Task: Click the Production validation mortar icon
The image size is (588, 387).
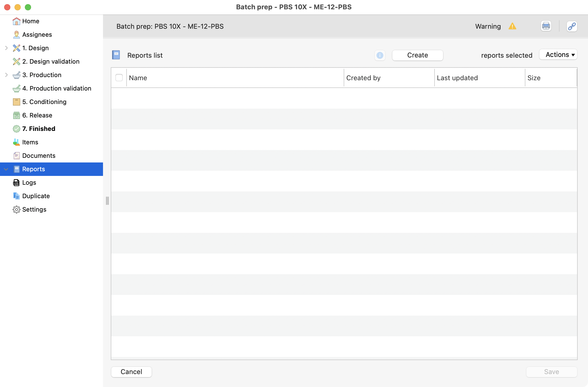Action: click(x=16, y=88)
